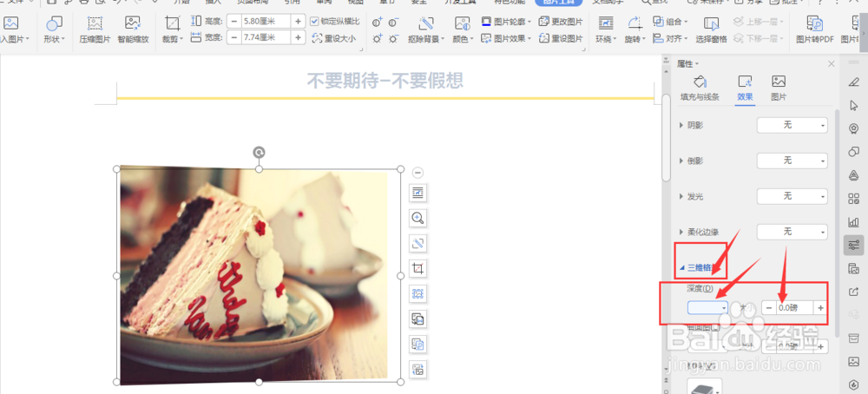
Task: Click crop quick icon beside picture
Action: point(418,269)
